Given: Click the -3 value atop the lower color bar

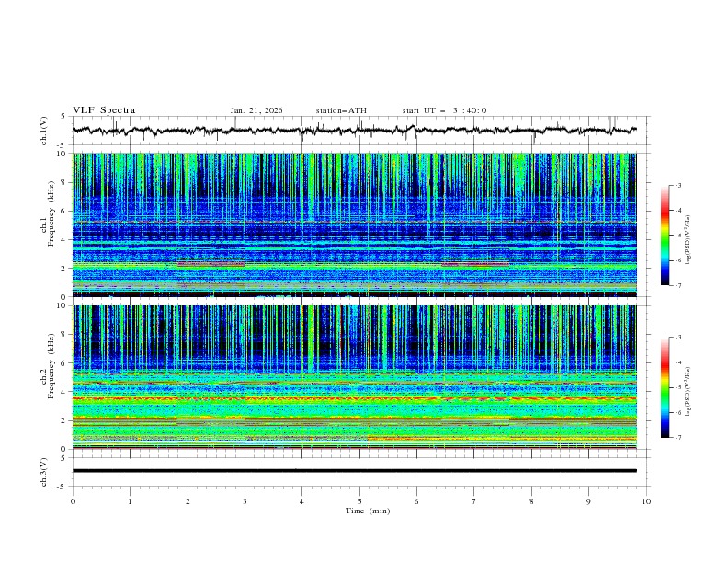Looking at the screenshot, I should click(677, 339).
